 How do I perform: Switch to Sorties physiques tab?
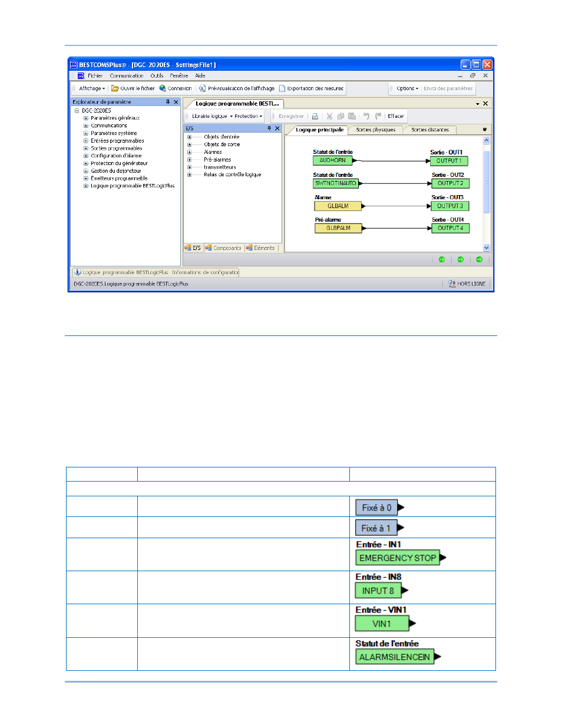(x=376, y=130)
